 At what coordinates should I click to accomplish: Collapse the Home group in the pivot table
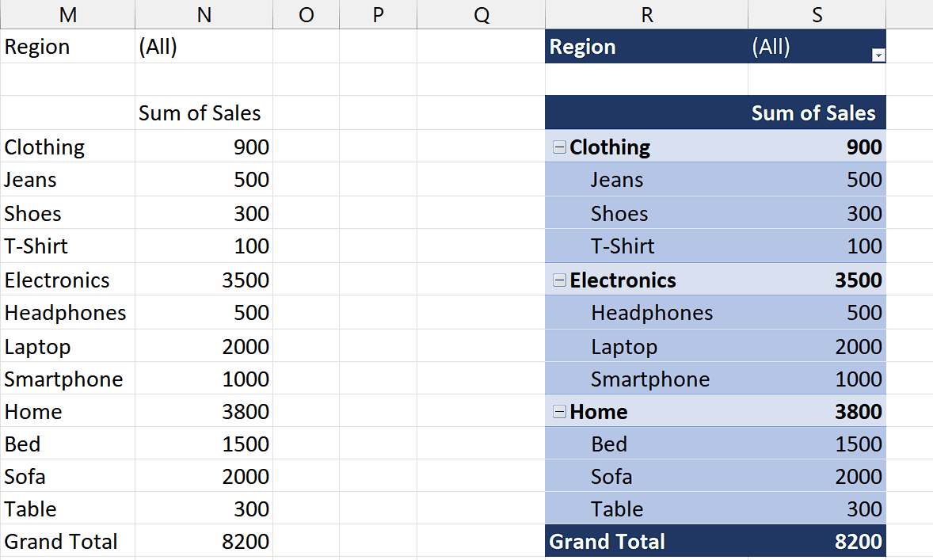[x=559, y=411]
